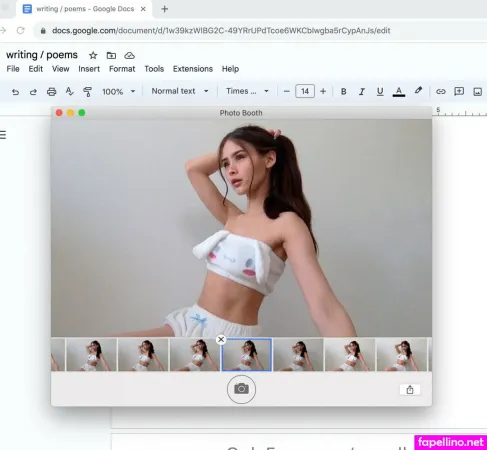Take a photo with the camera button
The height and width of the screenshot is (450, 487).
(241, 389)
